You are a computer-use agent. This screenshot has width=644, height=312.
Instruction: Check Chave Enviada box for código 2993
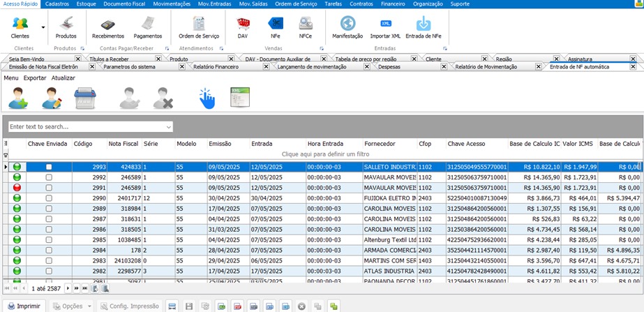pyautogui.click(x=48, y=168)
